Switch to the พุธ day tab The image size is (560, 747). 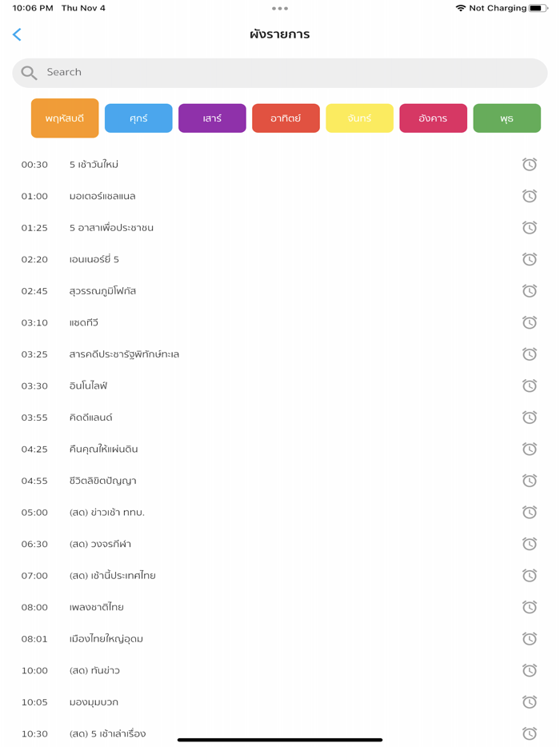(506, 117)
